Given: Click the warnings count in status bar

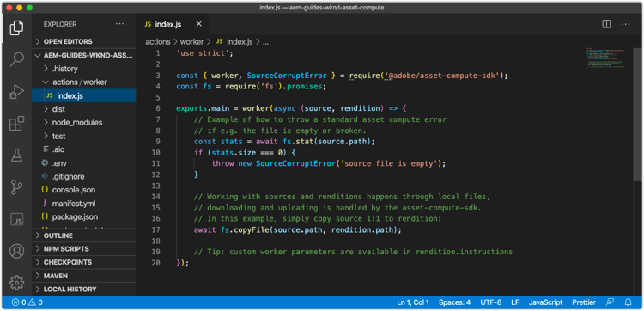Looking at the screenshot, I should tap(35, 302).
